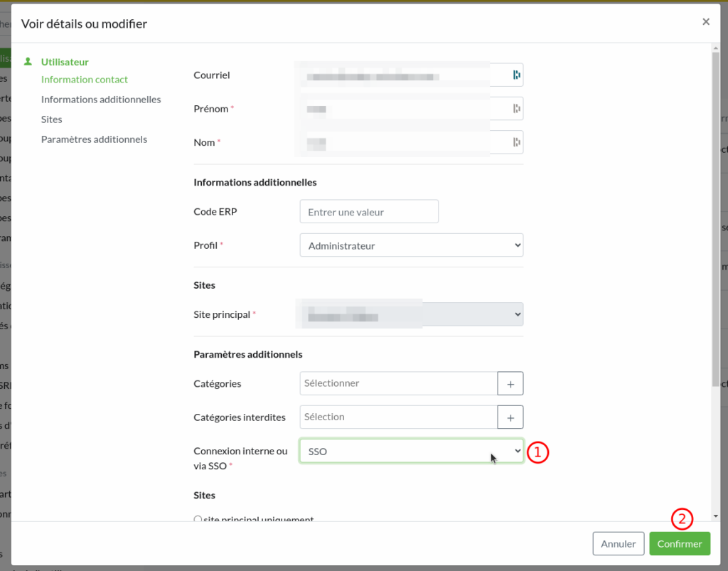The width and height of the screenshot is (728, 571).
Task: Click the plus button next to Catégories
Action: coord(510,383)
